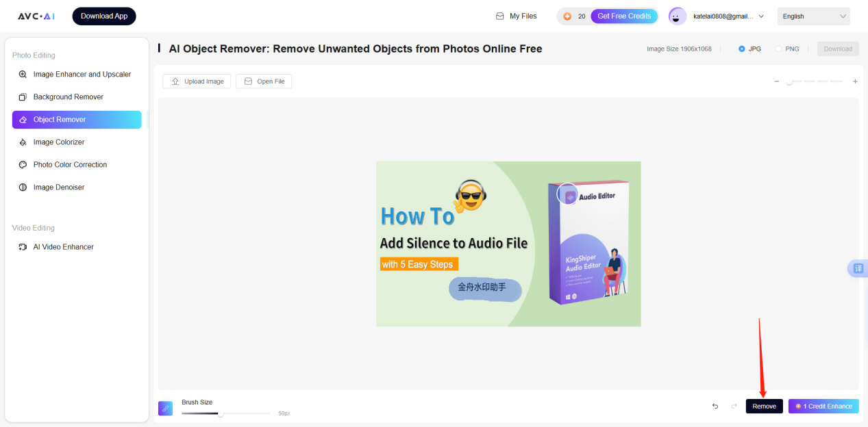The height and width of the screenshot is (427, 868).
Task: Zoom in with plus icon
Action: coord(855,81)
